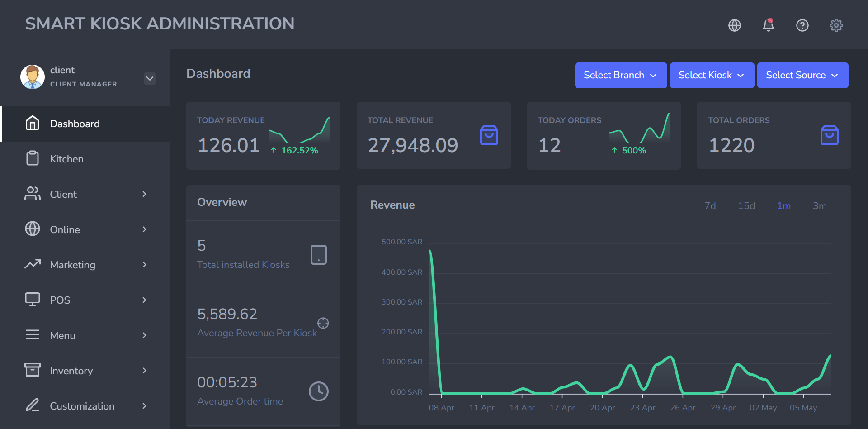Click the Total Revenue shopping bag icon

point(489,135)
